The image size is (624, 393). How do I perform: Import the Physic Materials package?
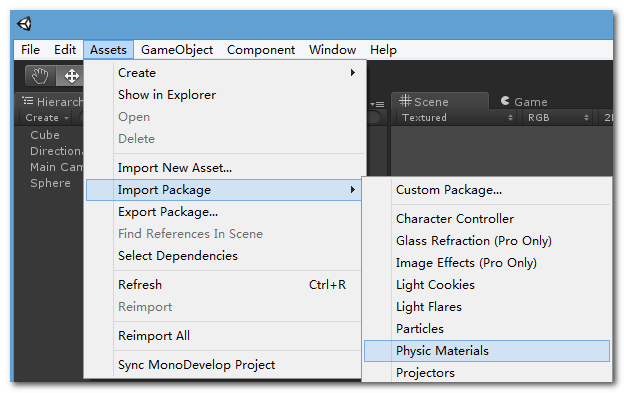(487, 351)
